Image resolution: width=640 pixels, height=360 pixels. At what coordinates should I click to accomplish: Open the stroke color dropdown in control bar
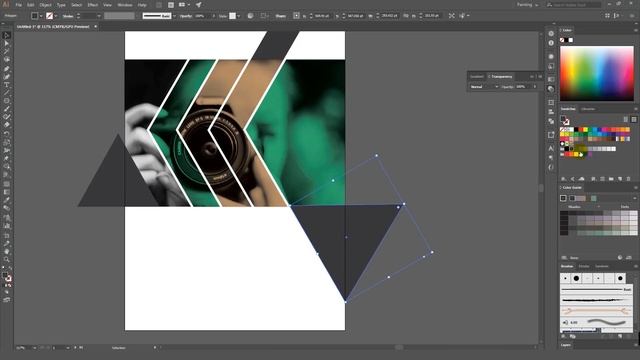56,16
